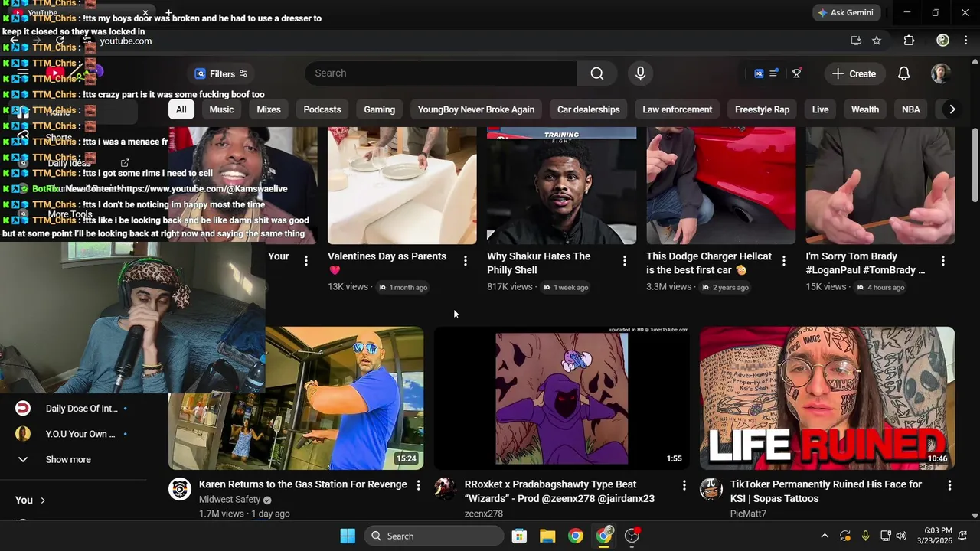
Task: Click Windows taskbar Search box
Action: point(434,536)
